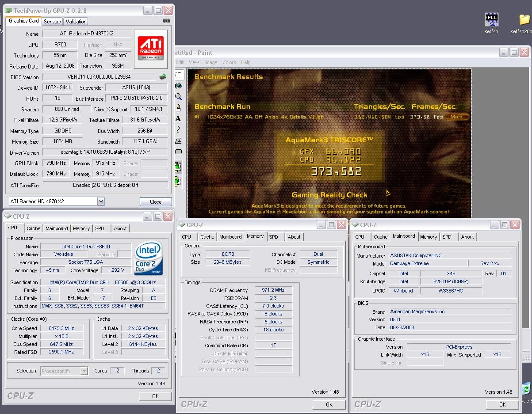Click OK in the CPU-Z CPU window
The height and width of the screenshot is (414, 532).
click(155, 396)
